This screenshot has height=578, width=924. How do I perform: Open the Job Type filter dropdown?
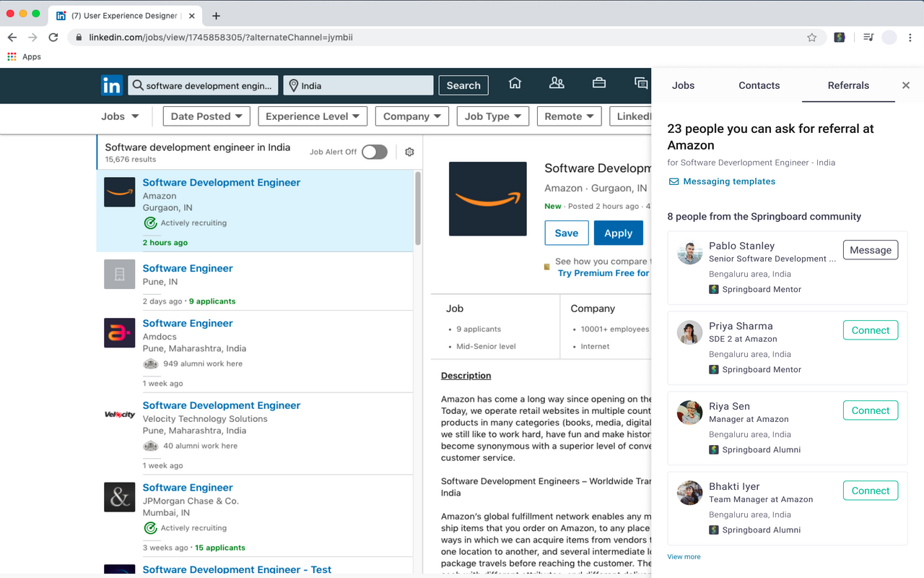(x=493, y=116)
